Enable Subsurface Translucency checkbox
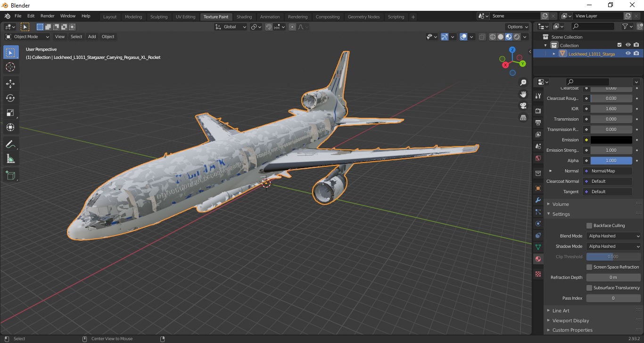The height and width of the screenshot is (343, 644). [x=589, y=288]
